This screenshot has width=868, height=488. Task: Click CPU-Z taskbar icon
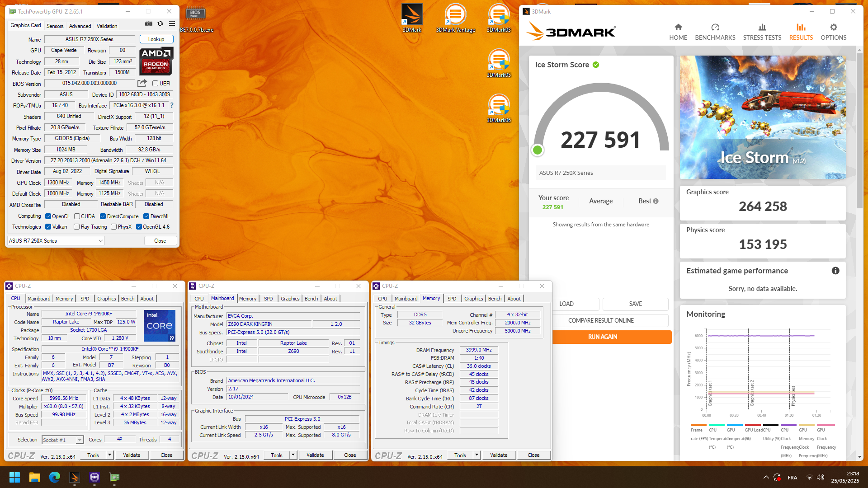pyautogui.click(x=94, y=477)
